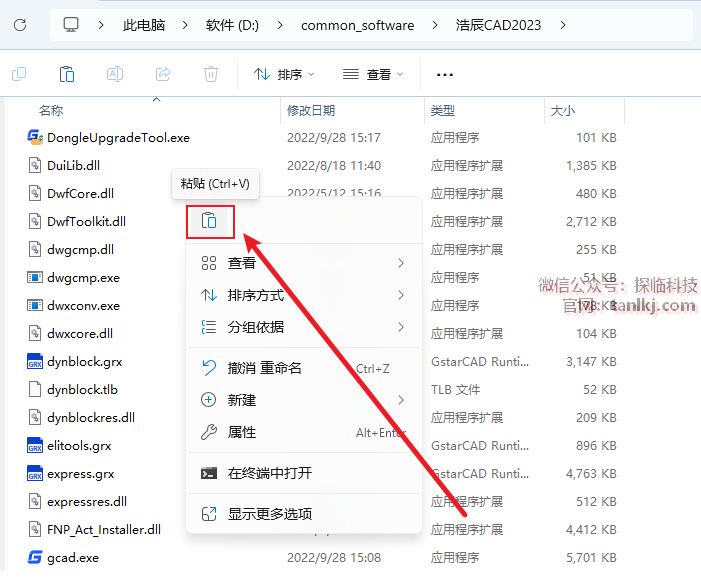This screenshot has width=701, height=582.
Task: Open 分组依据 submenu in context menu
Action: tap(304, 327)
